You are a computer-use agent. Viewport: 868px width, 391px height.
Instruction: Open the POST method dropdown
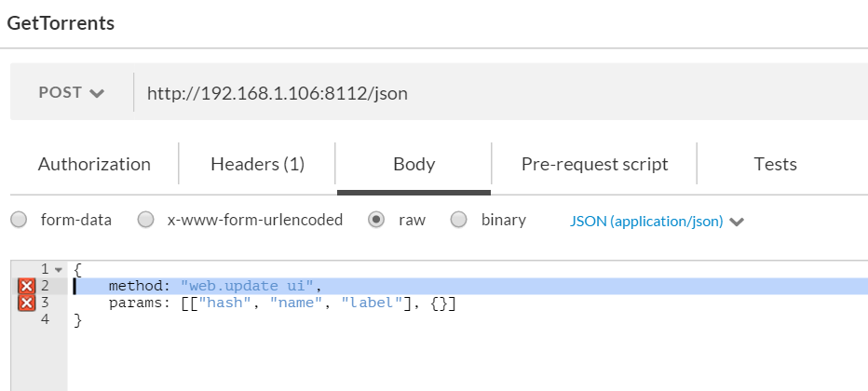72,92
